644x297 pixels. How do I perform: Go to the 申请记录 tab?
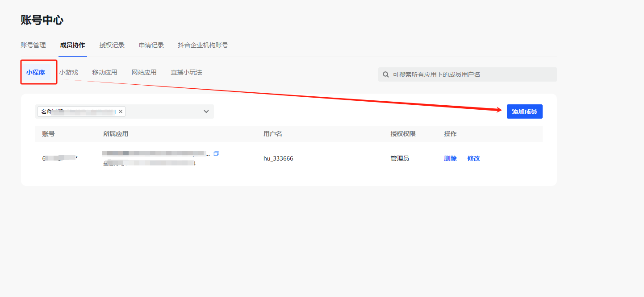[151, 45]
